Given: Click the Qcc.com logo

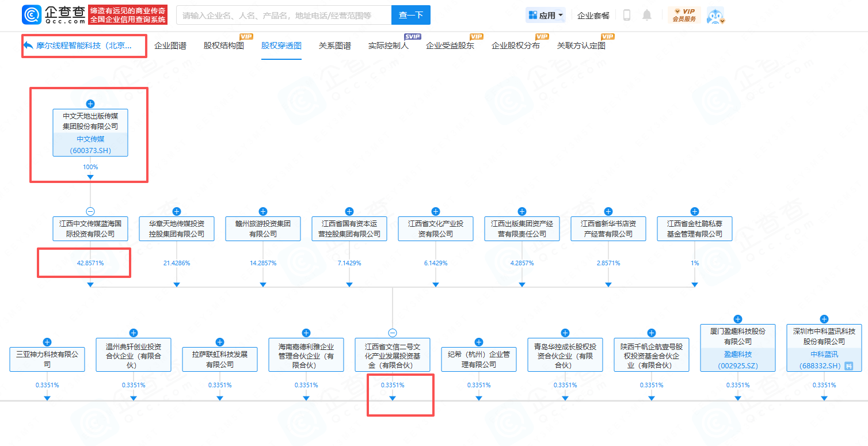Looking at the screenshot, I should 55,15.
